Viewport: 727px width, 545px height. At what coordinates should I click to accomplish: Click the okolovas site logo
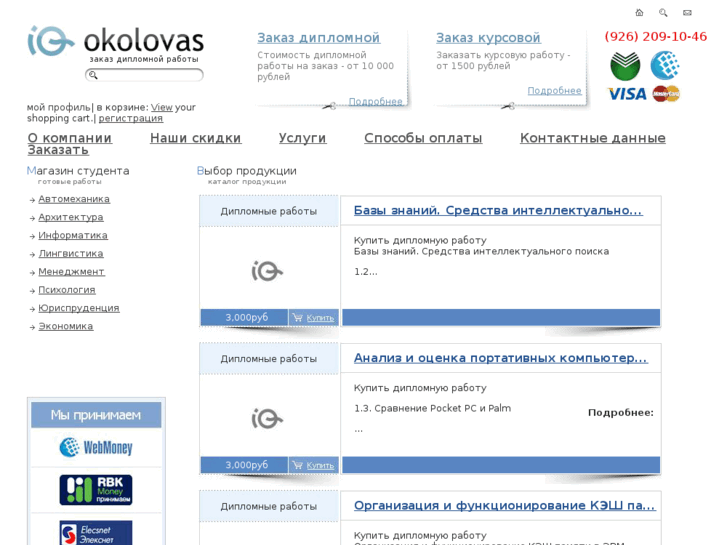[116, 43]
